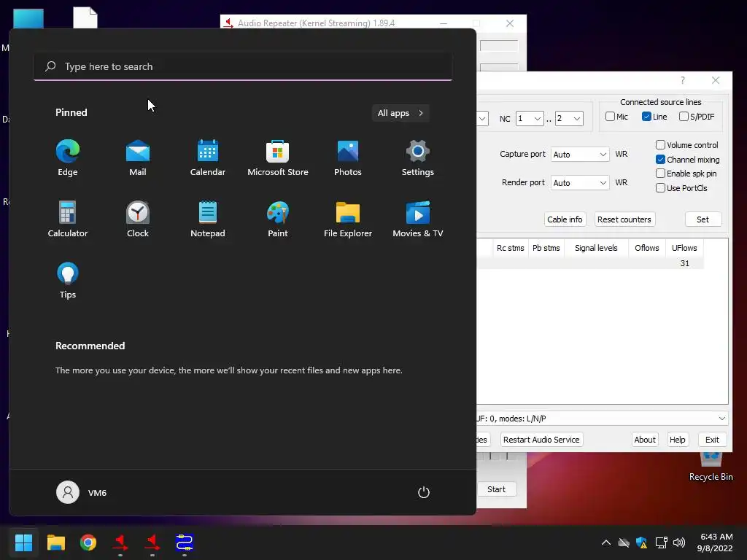Enable the S/PDIF checkbox

[684, 117]
